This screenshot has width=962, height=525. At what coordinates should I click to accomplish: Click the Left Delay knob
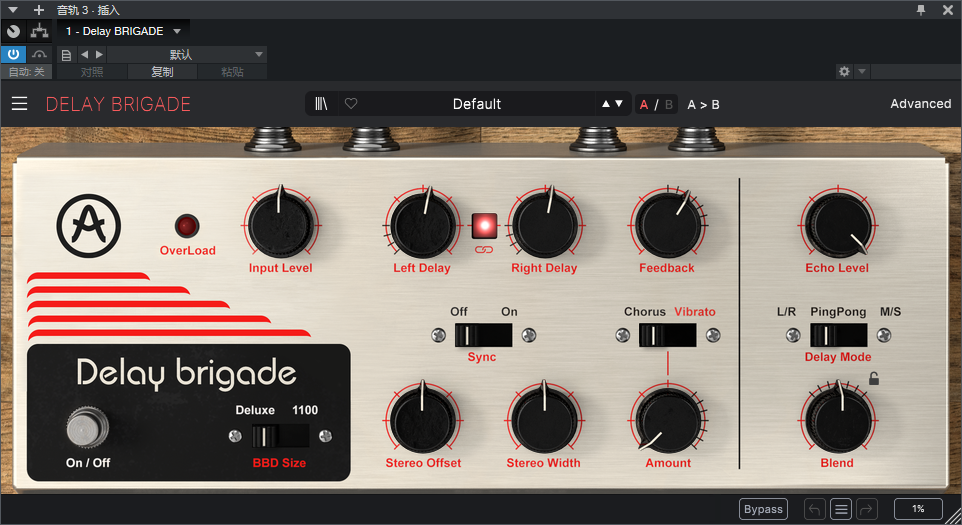(423, 225)
